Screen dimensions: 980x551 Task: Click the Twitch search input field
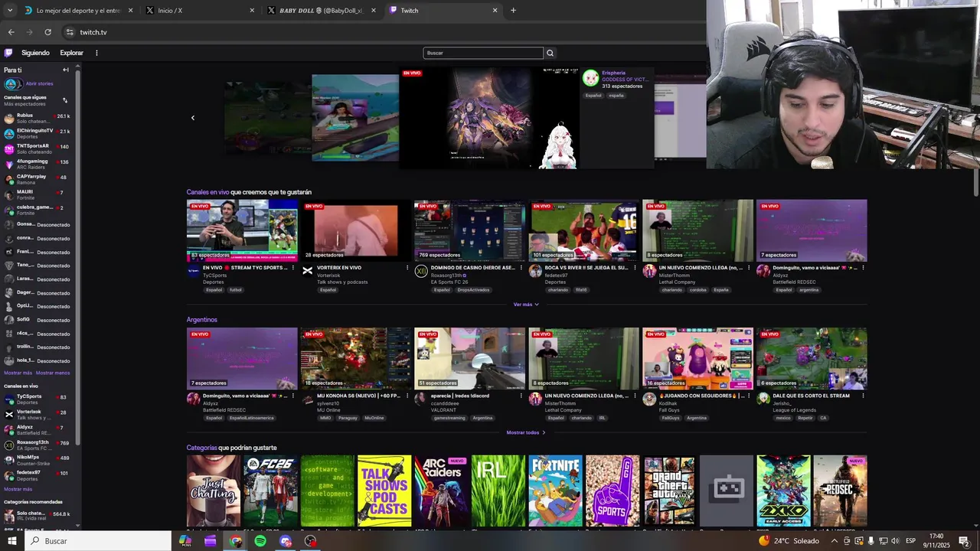483,53
